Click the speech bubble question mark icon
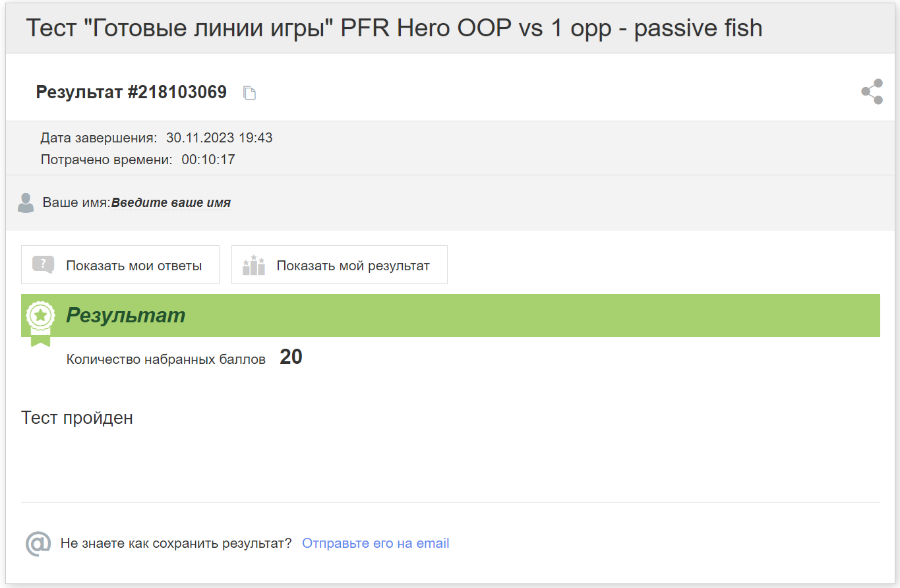The width and height of the screenshot is (900, 588). click(x=43, y=265)
